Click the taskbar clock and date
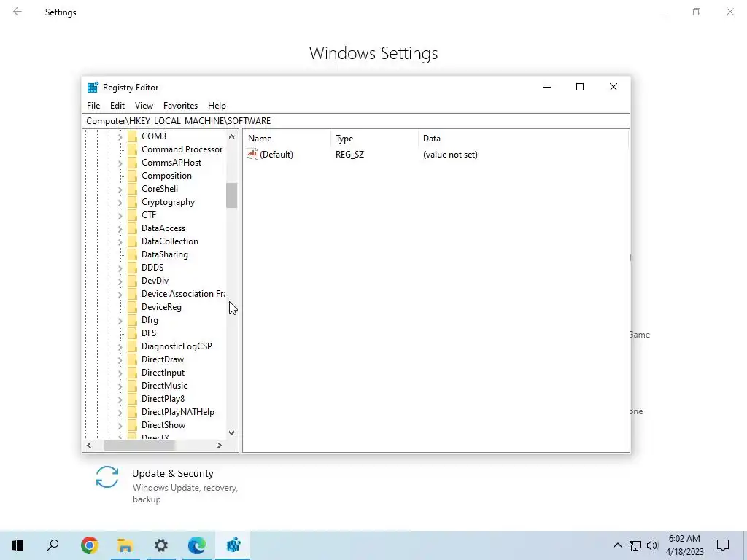Viewport: 747px width, 560px height. [684, 545]
